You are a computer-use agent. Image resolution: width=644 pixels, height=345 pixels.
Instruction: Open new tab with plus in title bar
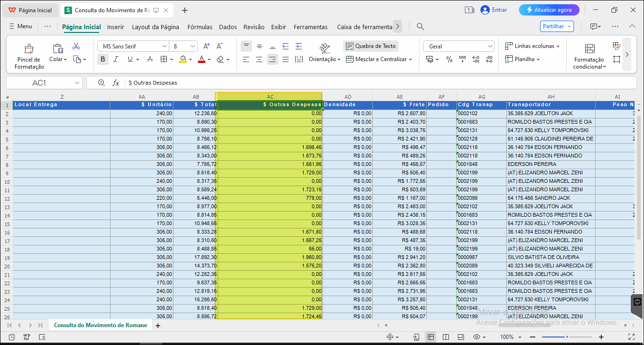click(185, 10)
